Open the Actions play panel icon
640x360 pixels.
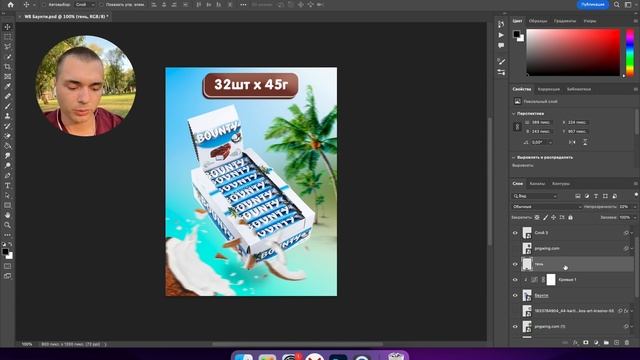(501, 35)
